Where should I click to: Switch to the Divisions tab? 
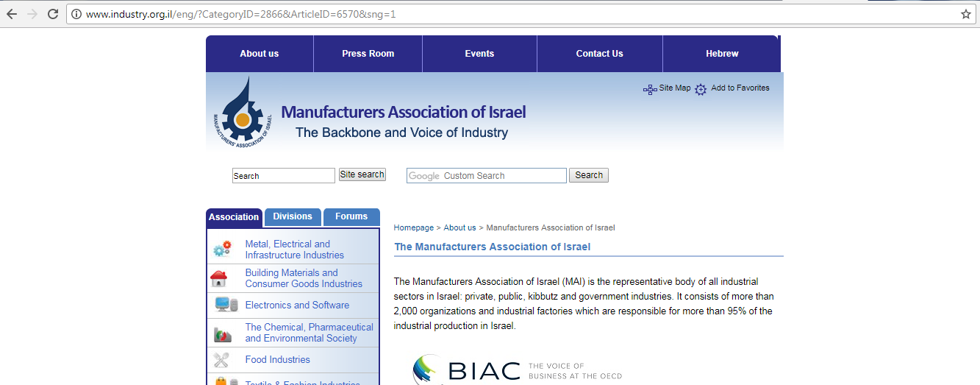(x=293, y=216)
